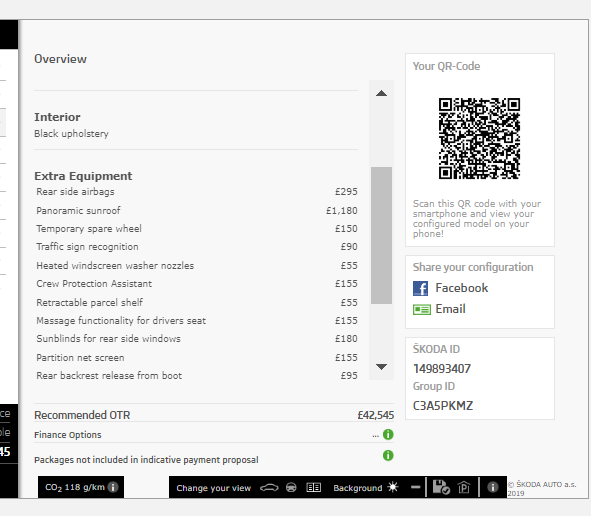Open the toolbar info icon
The width and height of the screenshot is (591, 516).
point(492,487)
